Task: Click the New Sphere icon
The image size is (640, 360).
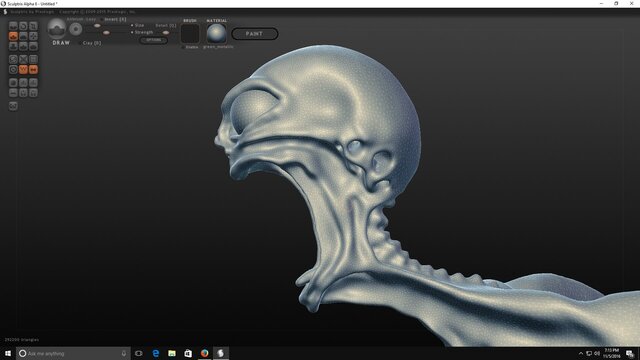Action: 13,83
